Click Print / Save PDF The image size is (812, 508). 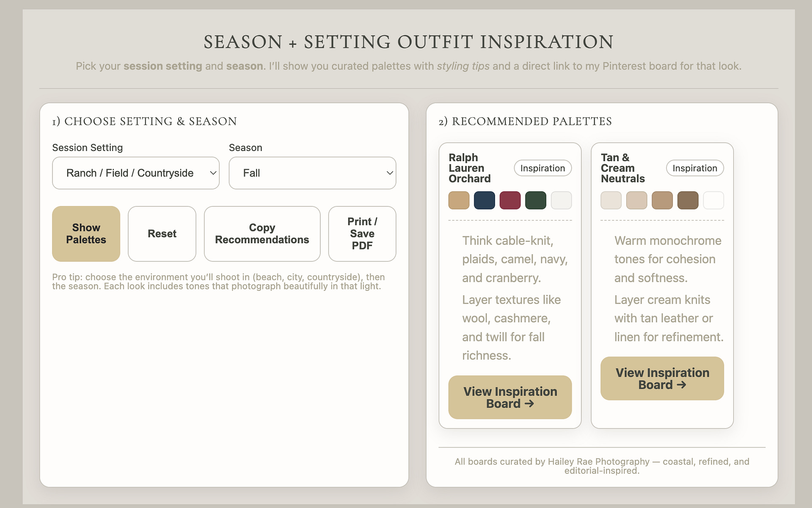[362, 233]
